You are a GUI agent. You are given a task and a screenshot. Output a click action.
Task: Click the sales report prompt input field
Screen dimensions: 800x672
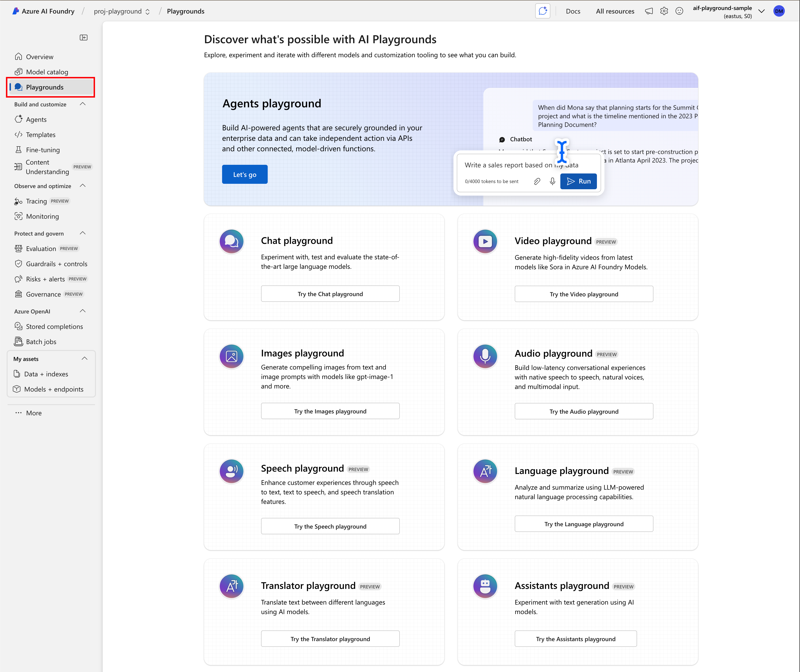point(507,165)
